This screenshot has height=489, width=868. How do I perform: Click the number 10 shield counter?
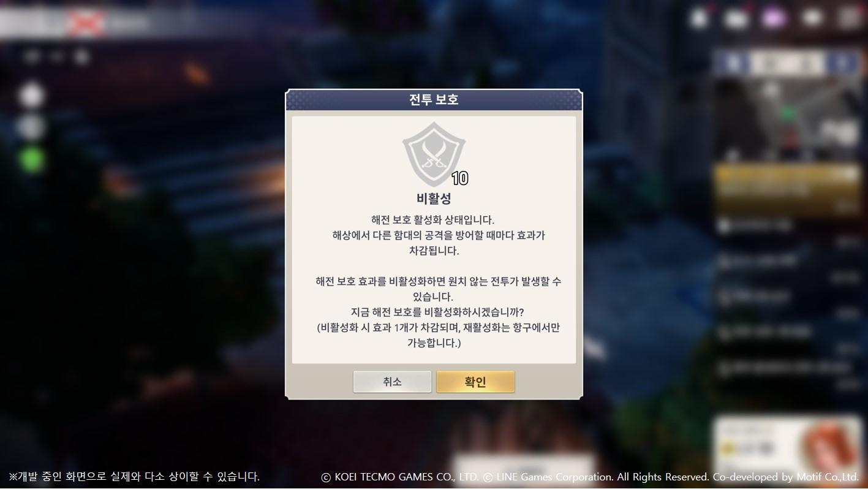pyautogui.click(x=460, y=178)
